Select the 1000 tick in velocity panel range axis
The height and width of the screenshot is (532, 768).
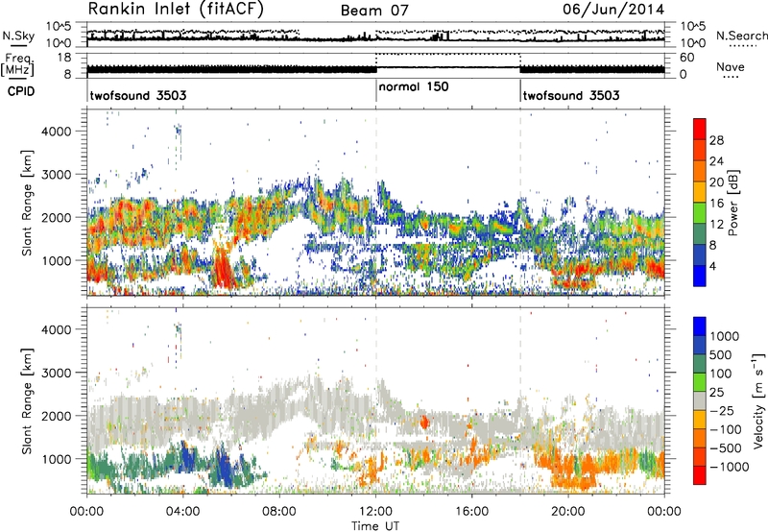point(56,459)
